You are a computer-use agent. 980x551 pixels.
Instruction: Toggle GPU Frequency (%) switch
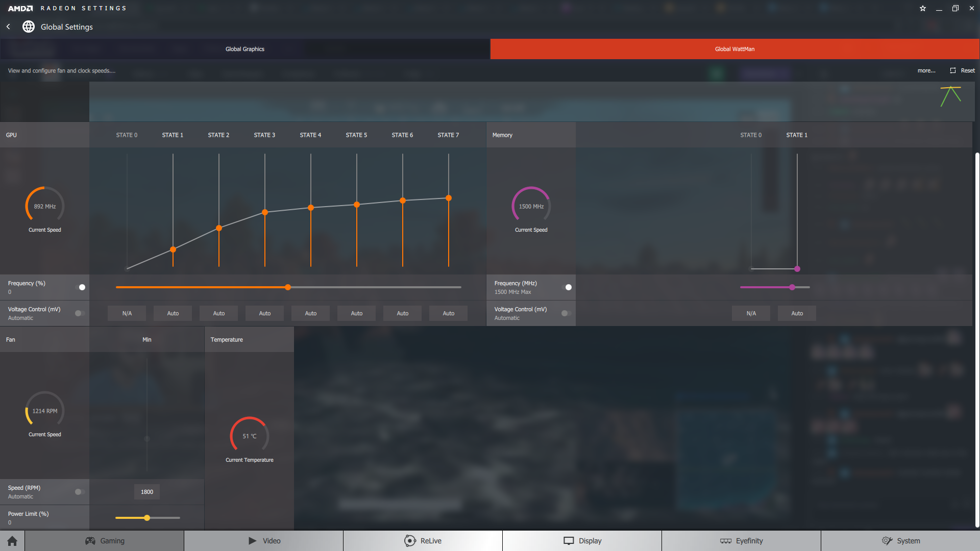pos(80,287)
